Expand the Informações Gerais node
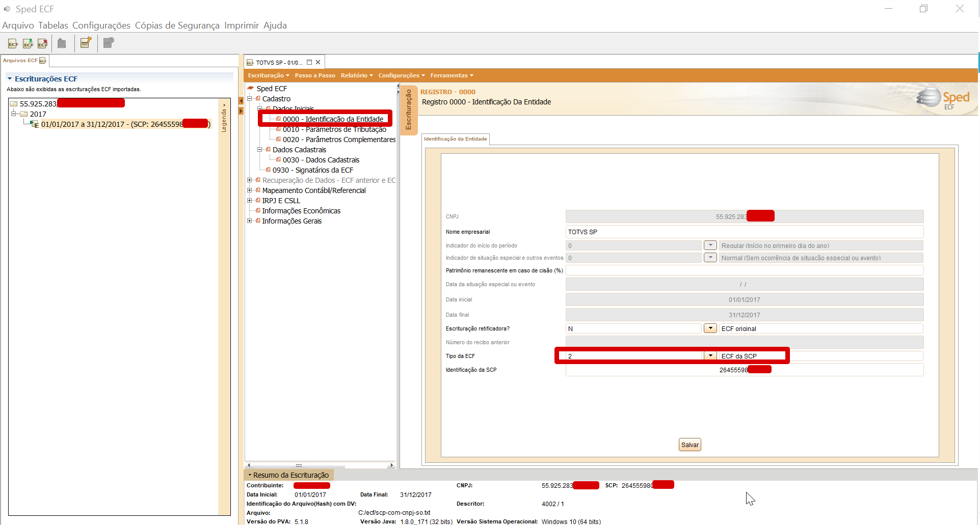 pos(250,220)
